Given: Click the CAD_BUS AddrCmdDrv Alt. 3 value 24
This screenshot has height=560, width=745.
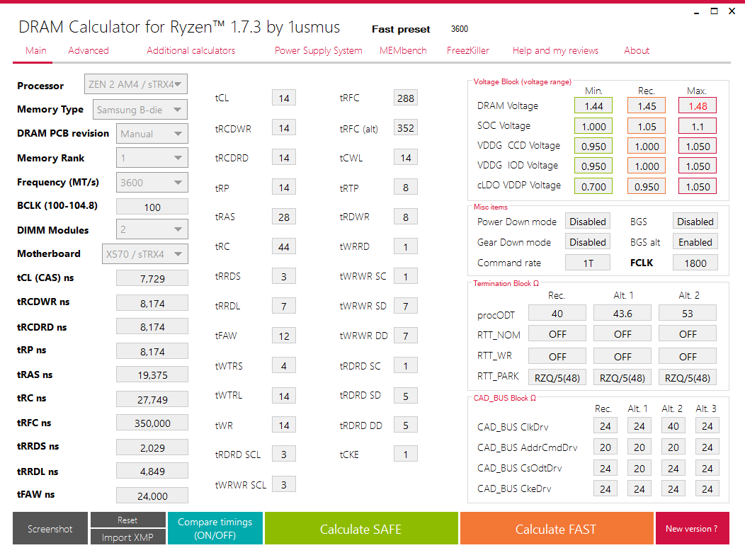Looking at the screenshot, I should tap(707, 447).
